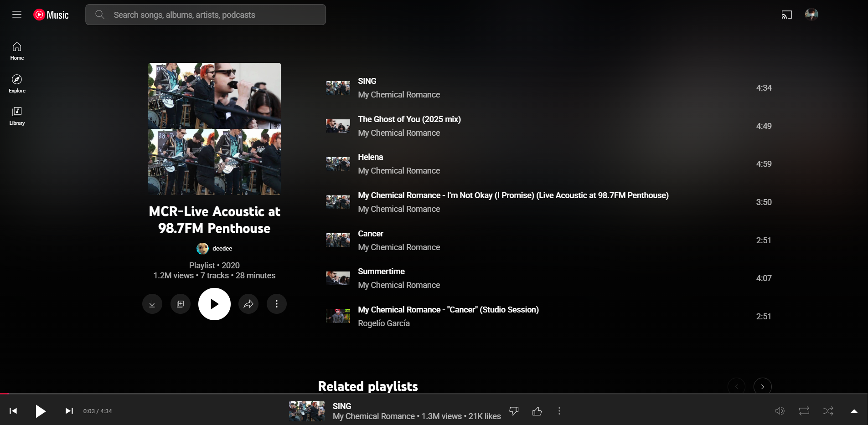Click the Helena row thumbnail
Image resolution: width=868 pixels, height=425 pixels.
tap(338, 164)
